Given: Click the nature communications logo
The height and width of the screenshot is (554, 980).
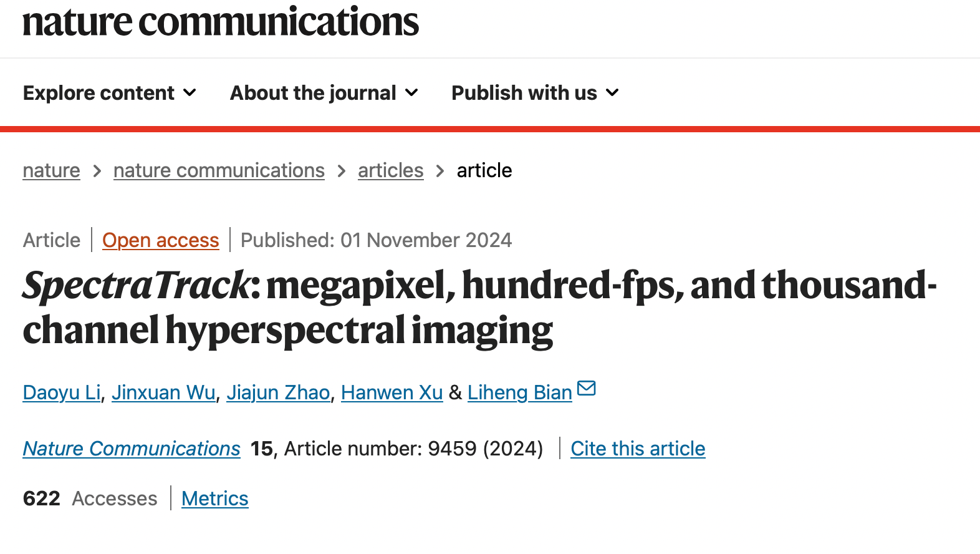Looking at the screenshot, I should [x=221, y=22].
